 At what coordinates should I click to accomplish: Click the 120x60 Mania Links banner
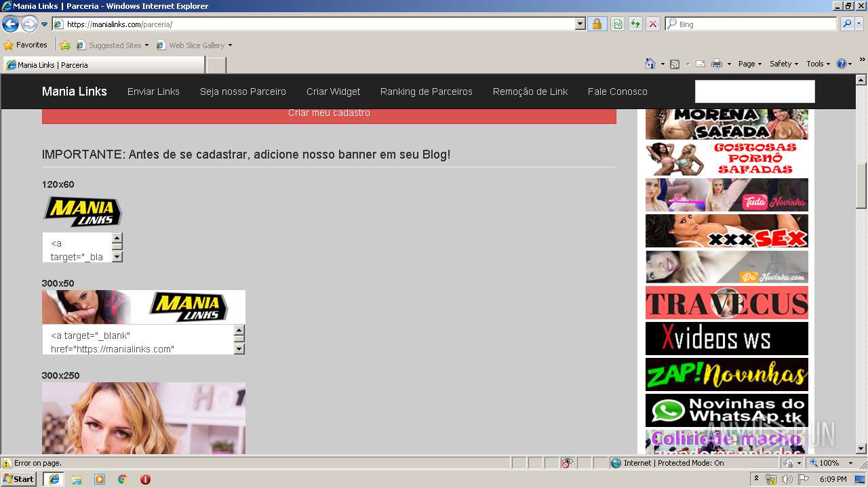pyautogui.click(x=83, y=211)
